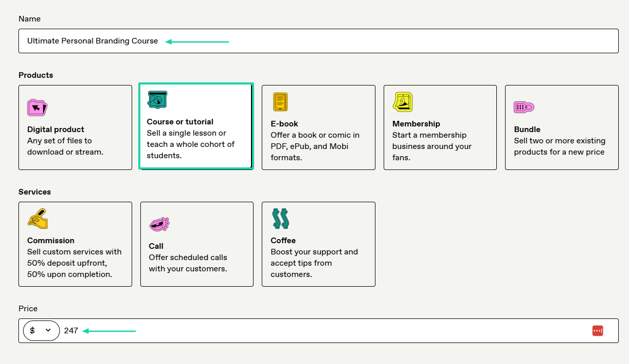Click text 'Sell two or more existing products'
Screen dimensions: 629x364
click(560, 146)
